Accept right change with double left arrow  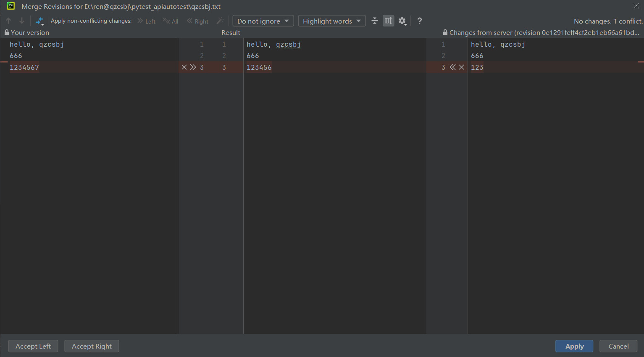[452, 67]
